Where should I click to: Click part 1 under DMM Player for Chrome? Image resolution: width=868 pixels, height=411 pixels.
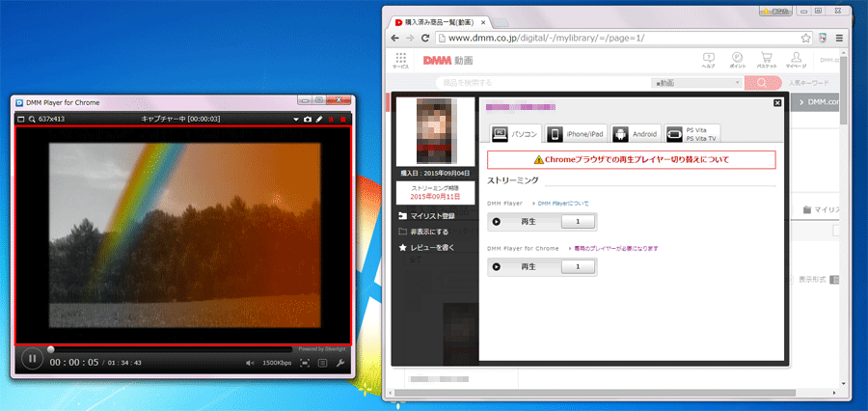pos(578,267)
